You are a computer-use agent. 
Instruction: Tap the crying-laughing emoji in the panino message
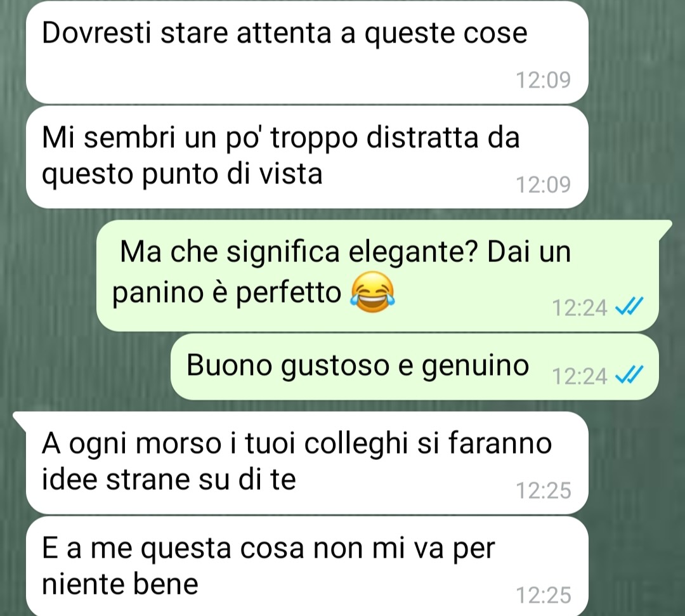pyautogui.click(x=373, y=292)
